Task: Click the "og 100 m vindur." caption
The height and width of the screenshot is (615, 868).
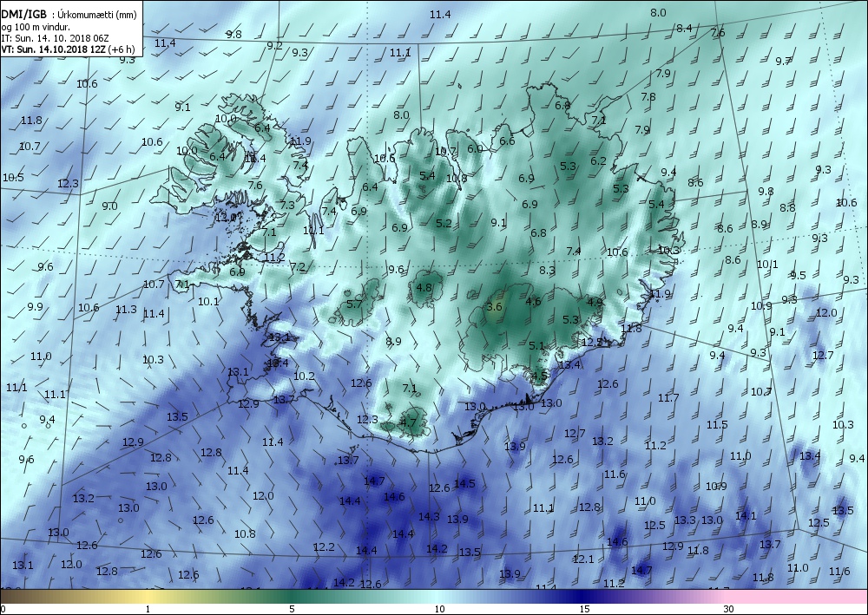Action: point(36,27)
